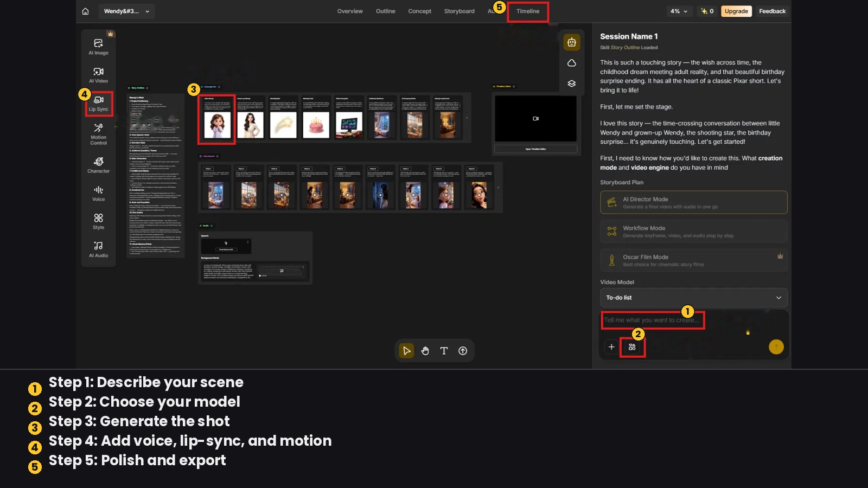Open the Motion Control tool
Screen dimensions: 868x488
coord(98,134)
